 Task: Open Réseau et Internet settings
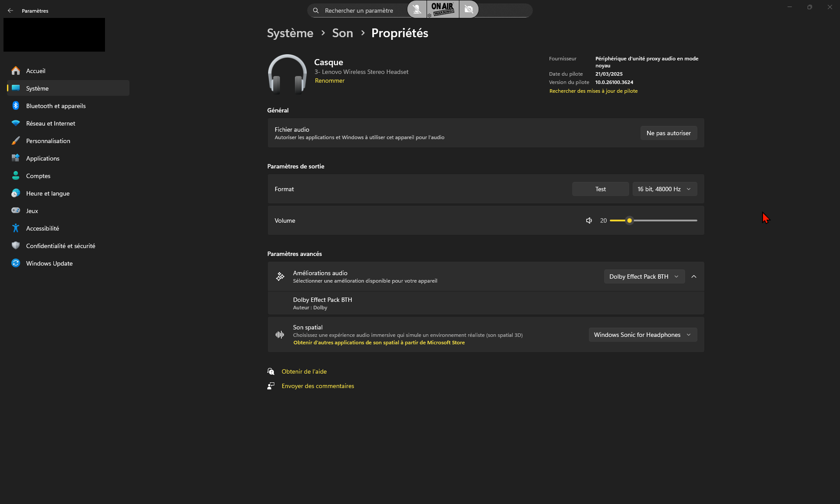[68, 123]
